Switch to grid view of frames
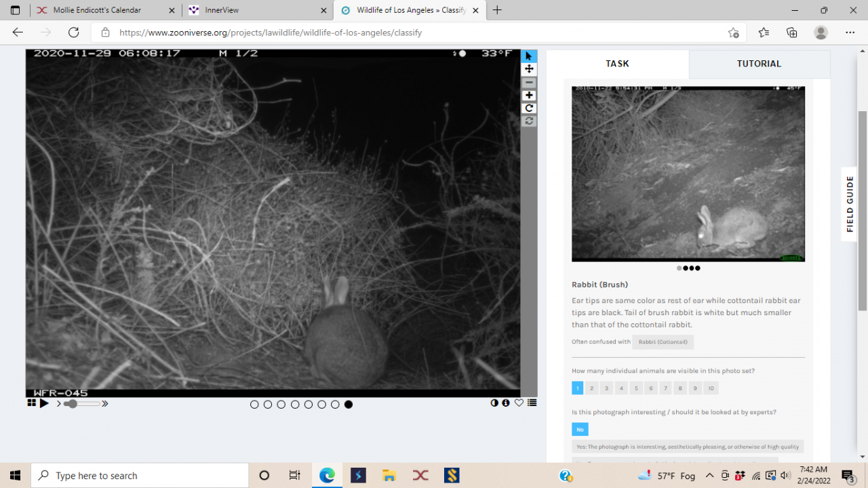868x488 pixels. 31,403
